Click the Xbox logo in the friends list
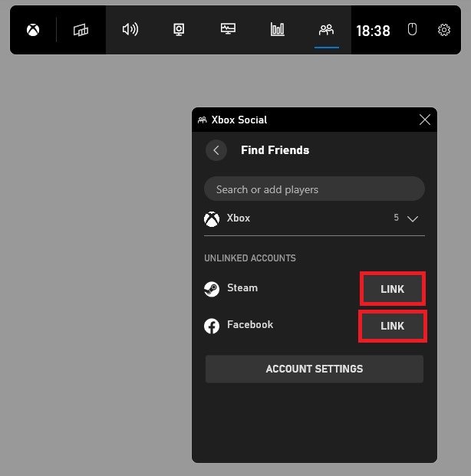The height and width of the screenshot is (476, 471). click(212, 218)
